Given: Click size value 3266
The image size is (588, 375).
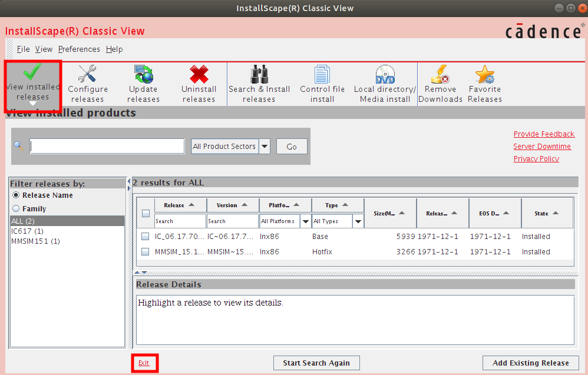Looking at the screenshot, I should [406, 252].
